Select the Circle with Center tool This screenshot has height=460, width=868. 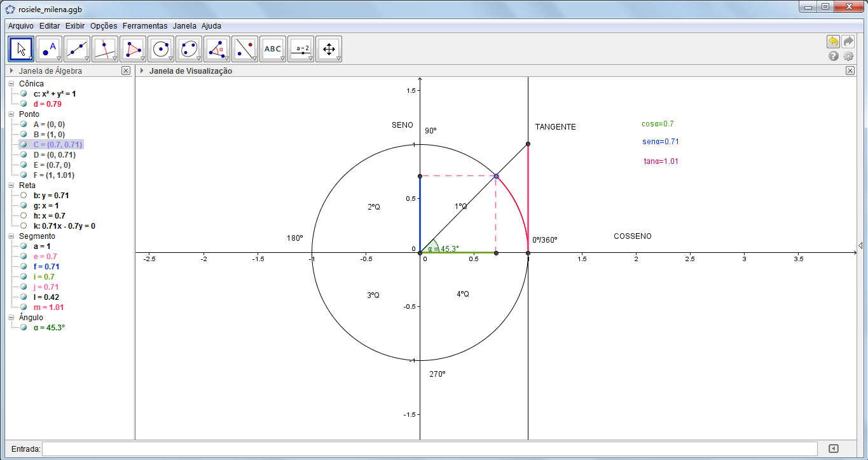[x=161, y=49]
